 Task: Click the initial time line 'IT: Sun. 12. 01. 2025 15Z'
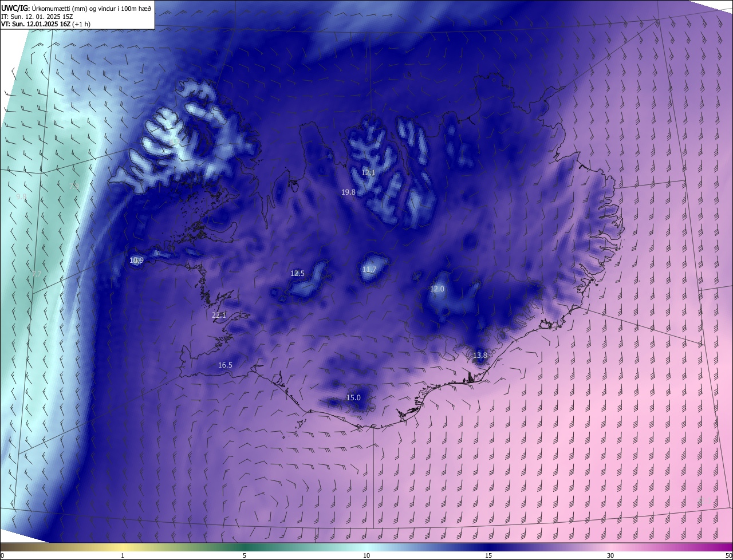click(37, 17)
